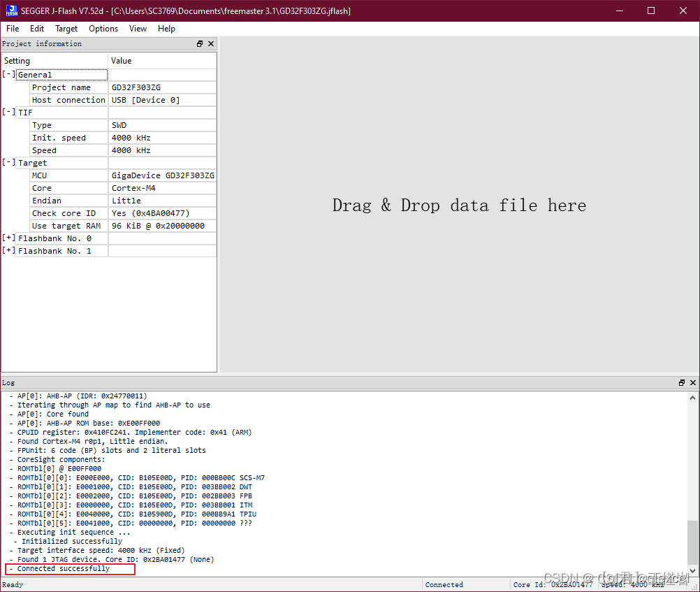Select the Flashbank No. 1 row
Viewport: 700px width, 592px height.
coord(62,251)
